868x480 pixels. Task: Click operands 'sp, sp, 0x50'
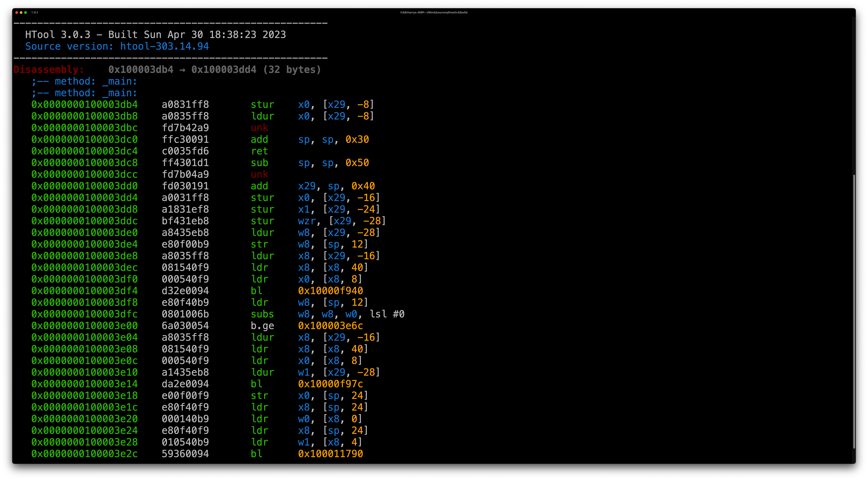tap(334, 163)
